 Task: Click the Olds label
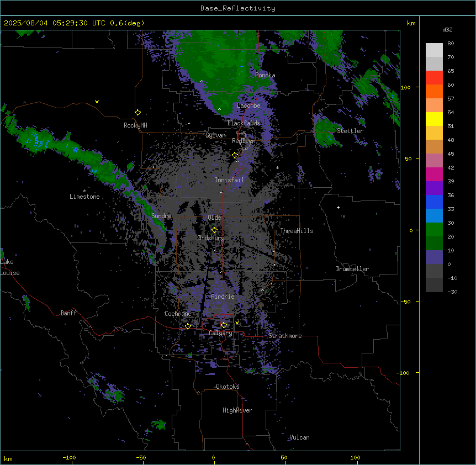(x=214, y=218)
